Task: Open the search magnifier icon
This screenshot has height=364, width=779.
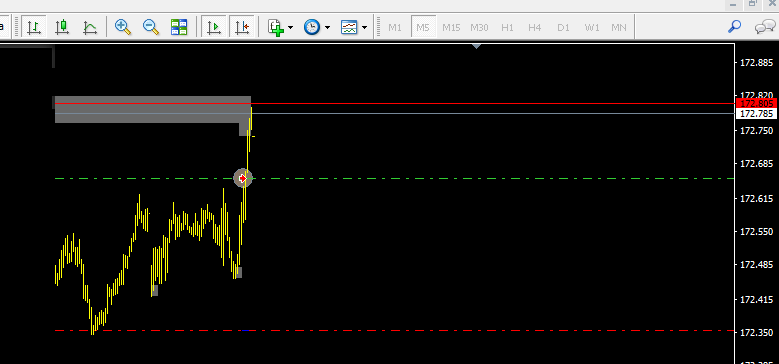Action: click(x=734, y=27)
